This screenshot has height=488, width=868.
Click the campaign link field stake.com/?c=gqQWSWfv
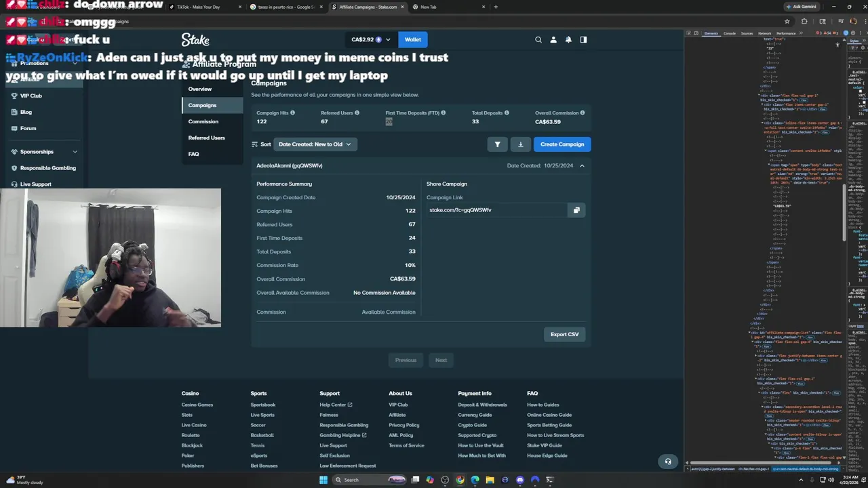coord(497,210)
